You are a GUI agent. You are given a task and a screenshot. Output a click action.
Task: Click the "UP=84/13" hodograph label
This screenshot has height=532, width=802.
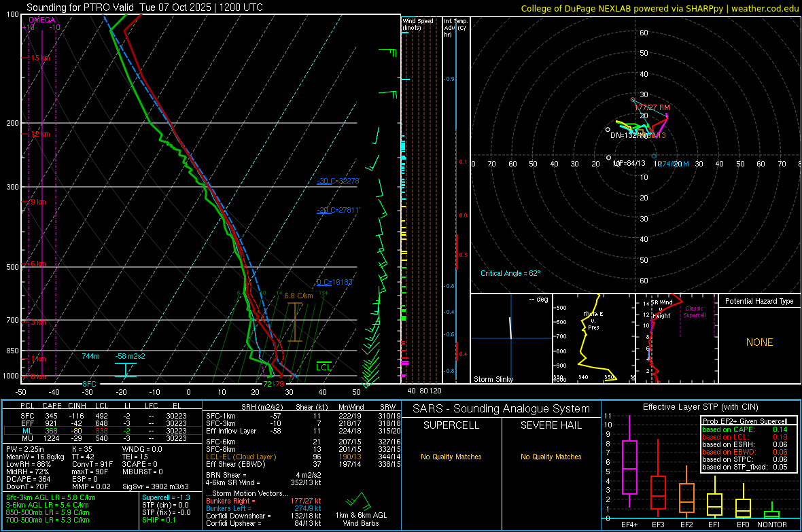(629, 163)
